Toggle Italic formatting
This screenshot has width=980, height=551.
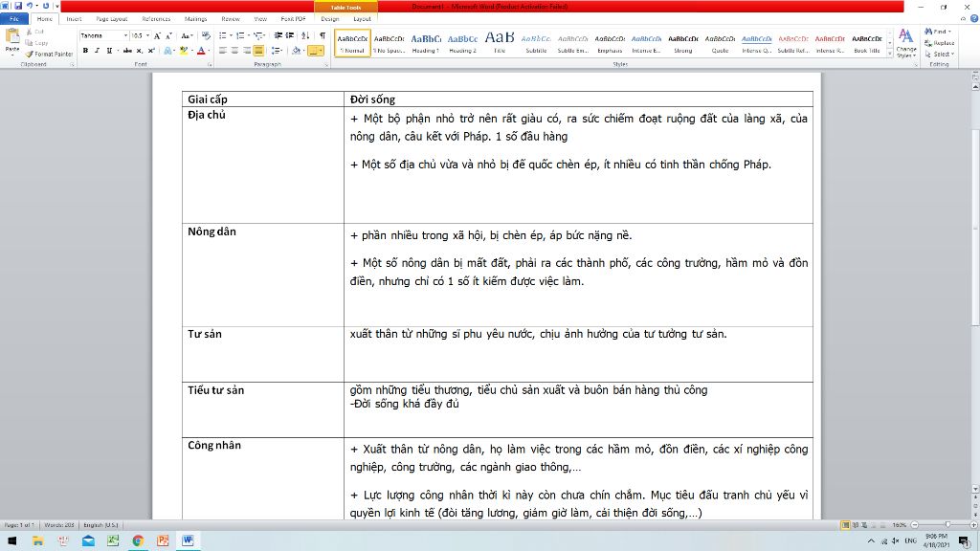97,51
